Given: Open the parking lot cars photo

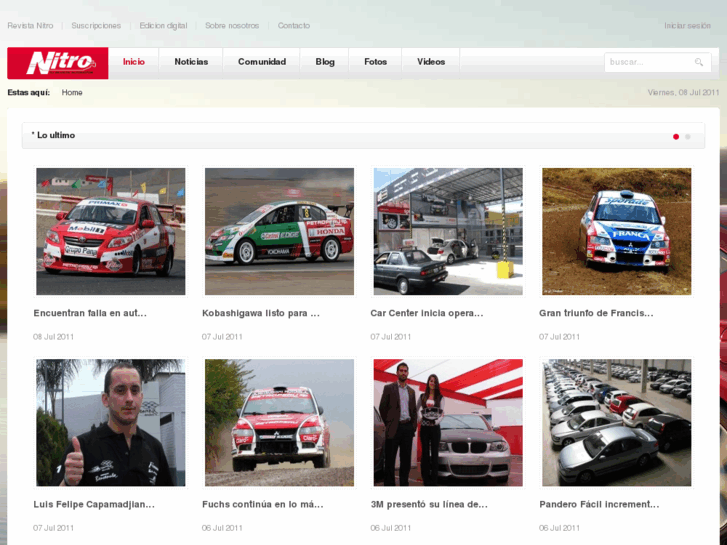Looking at the screenshot, I should 617,423.
